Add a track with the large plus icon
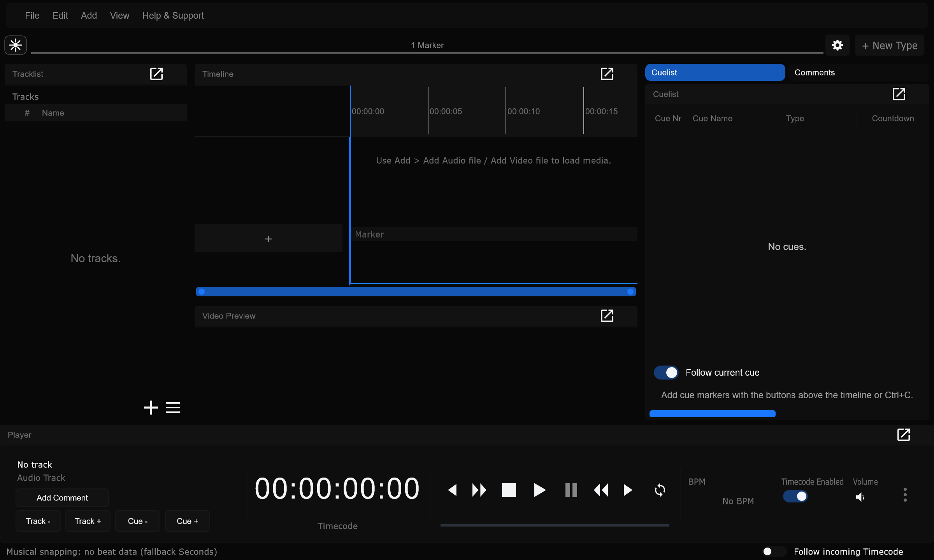Image resolution: width=934 pixels, height=560 pixels. pyautogui.click(x=151, y=408)
